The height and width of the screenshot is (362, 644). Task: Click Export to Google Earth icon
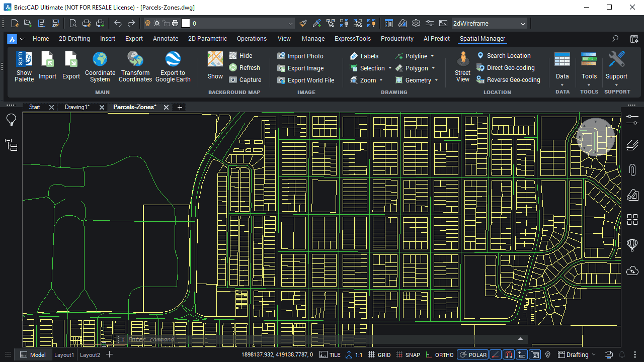click(173, 66)
